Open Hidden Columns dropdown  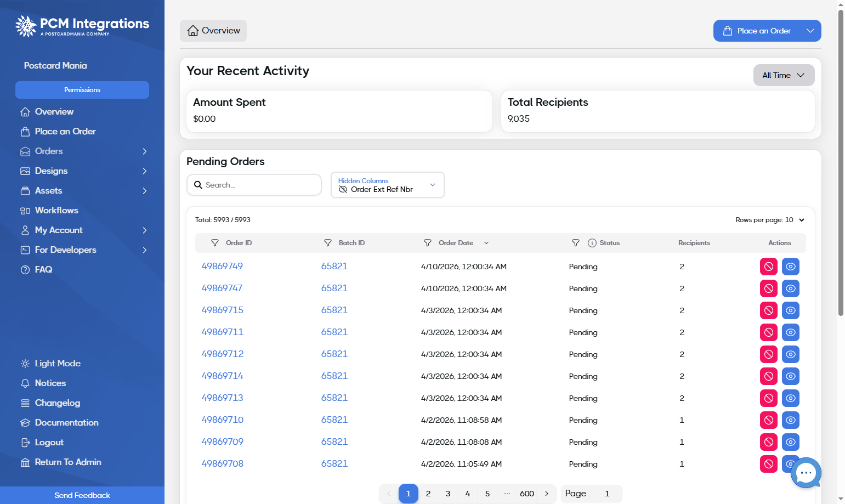pyautogui.click(x=388, y=185)
